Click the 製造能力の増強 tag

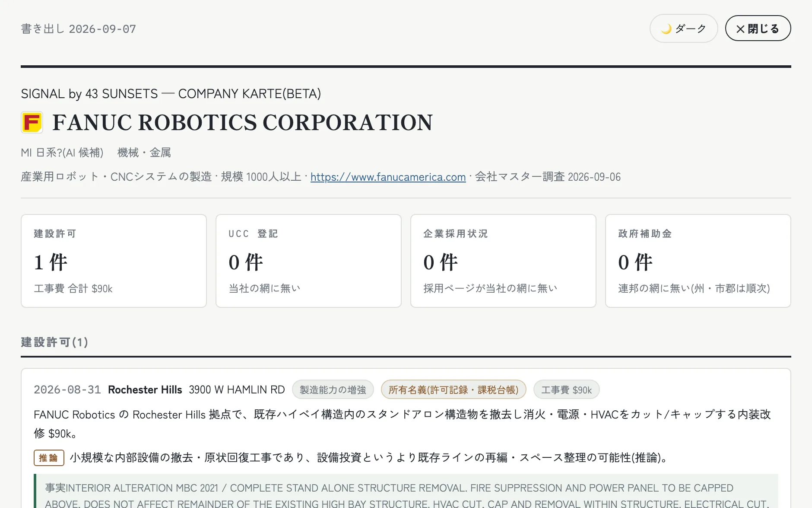[x=333, y=390]
